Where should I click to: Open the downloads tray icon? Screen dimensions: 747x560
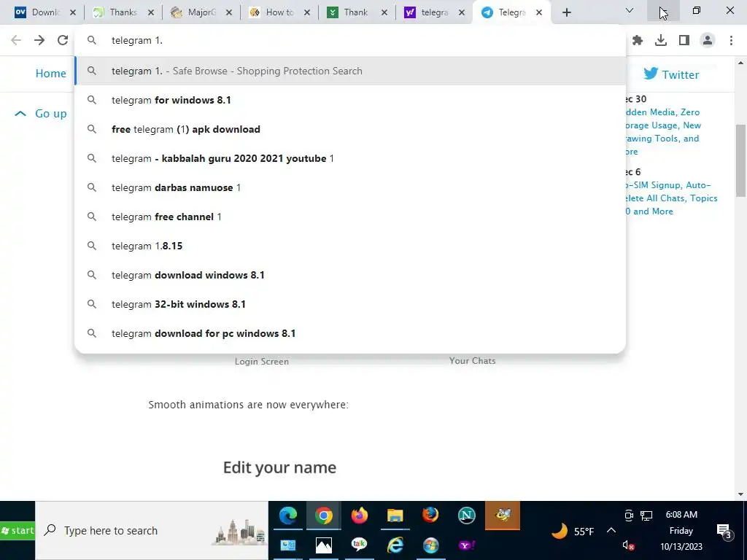click(661, 41)
